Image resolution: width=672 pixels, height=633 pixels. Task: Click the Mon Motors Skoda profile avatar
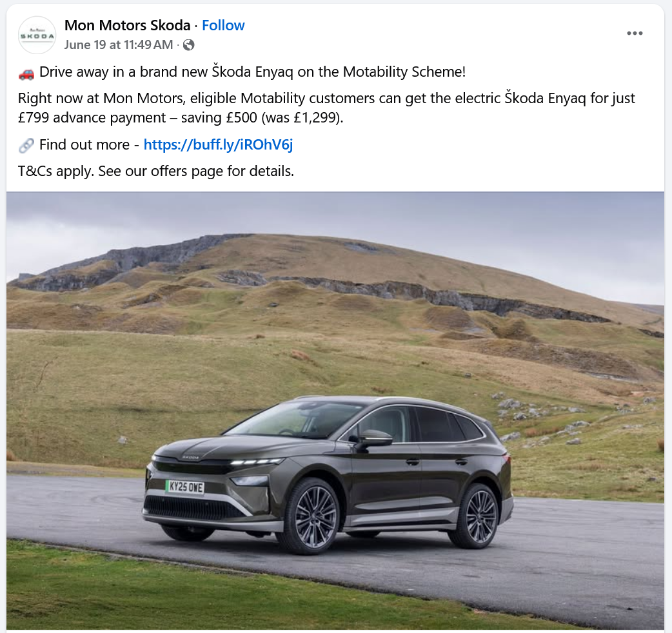[37, 35]
